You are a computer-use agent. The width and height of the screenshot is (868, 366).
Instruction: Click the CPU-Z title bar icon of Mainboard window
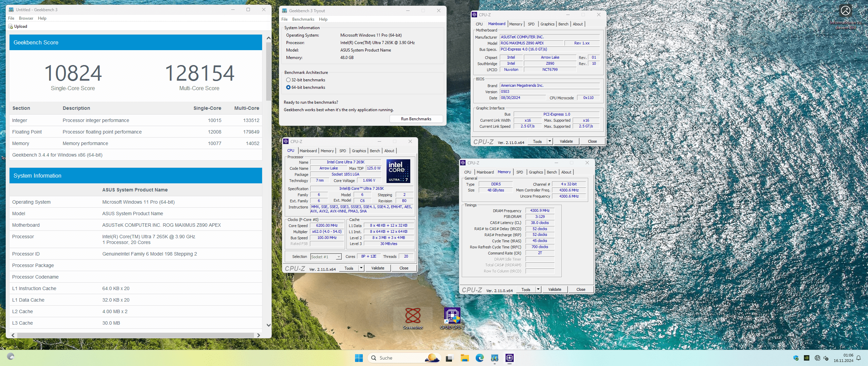474,15
